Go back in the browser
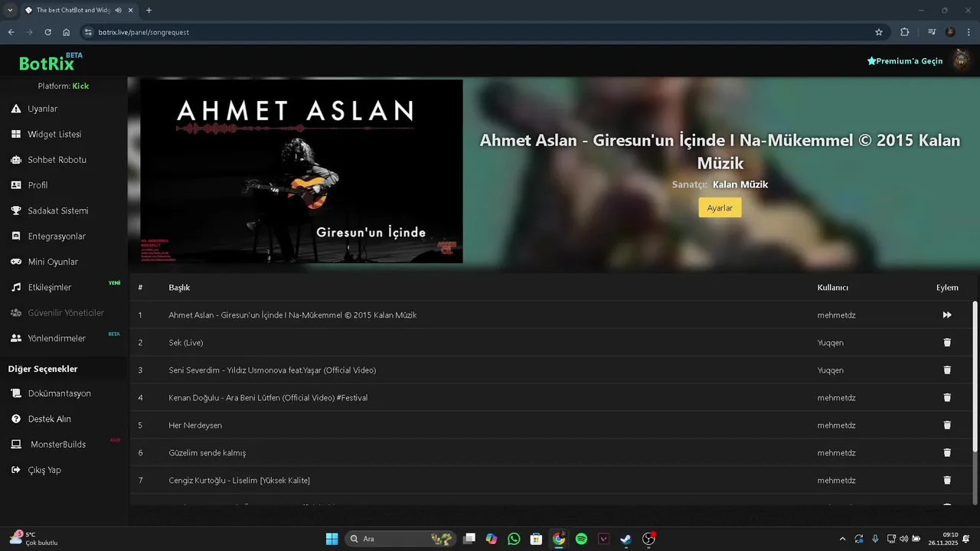This screenshot has height=551, width=980. pyautogui.click(x=11, y=32)
